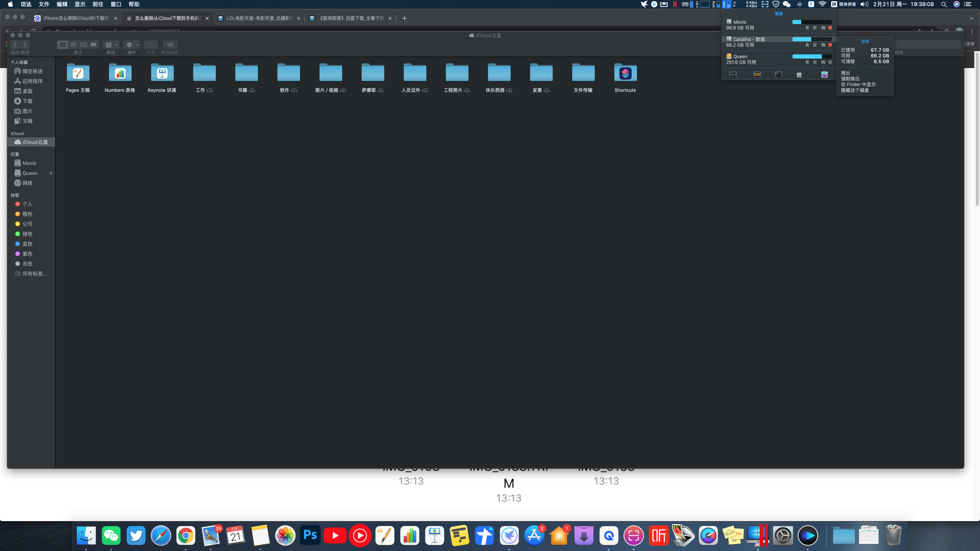The image size is (980, 551).
Task: Select gallery view icon in toolbar
Action: click(x=93, y=45)
